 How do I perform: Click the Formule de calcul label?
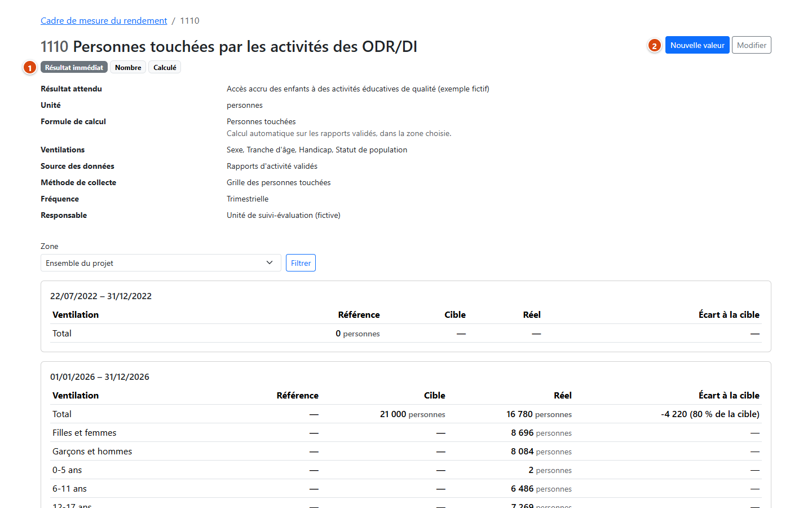[x=73, y=121]
